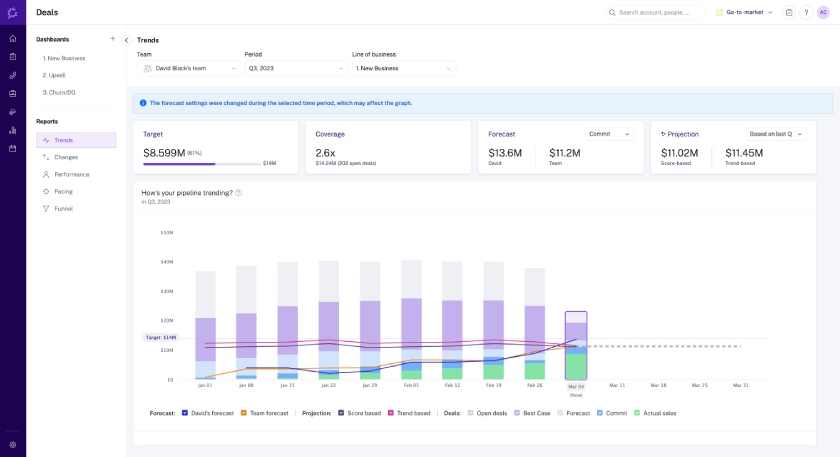The height and width of the screenshot is (457, 840).
Task: Click the info icon in the forecast banner
Action: pos(143,103)
